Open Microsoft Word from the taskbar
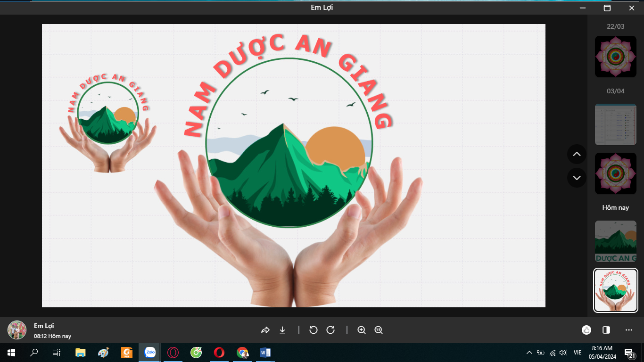This screenshot has height=362, width=644. pyautogui.click(x=265, y=353)
